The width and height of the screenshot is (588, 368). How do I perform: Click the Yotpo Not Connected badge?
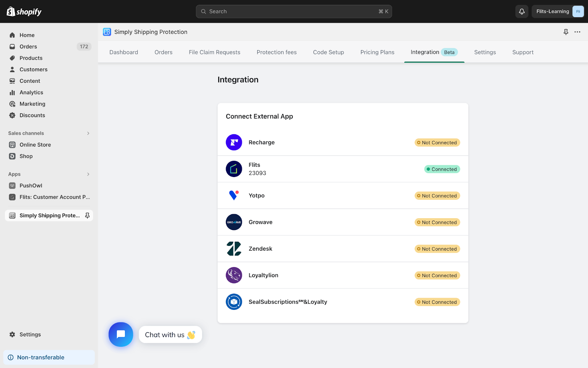coord(437,195)
